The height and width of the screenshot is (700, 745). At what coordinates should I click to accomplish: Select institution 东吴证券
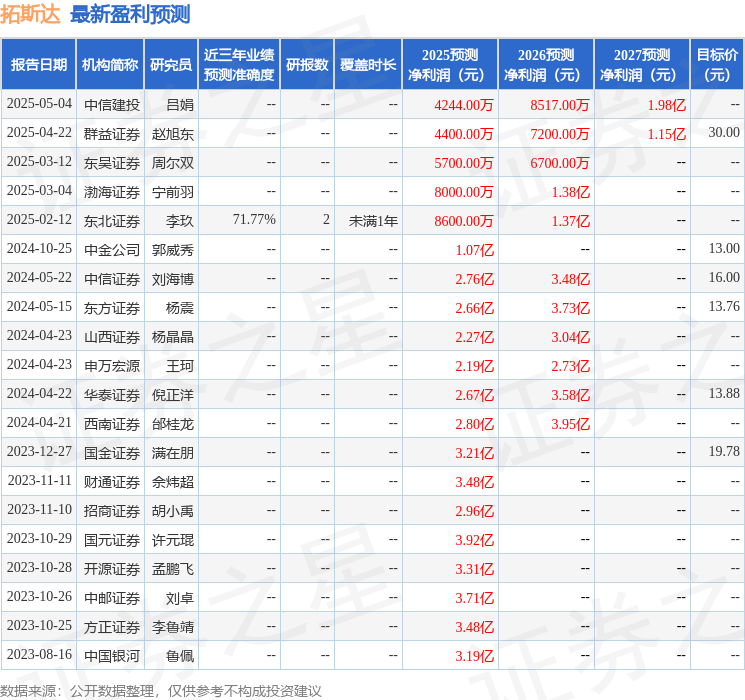coord(112,163)
